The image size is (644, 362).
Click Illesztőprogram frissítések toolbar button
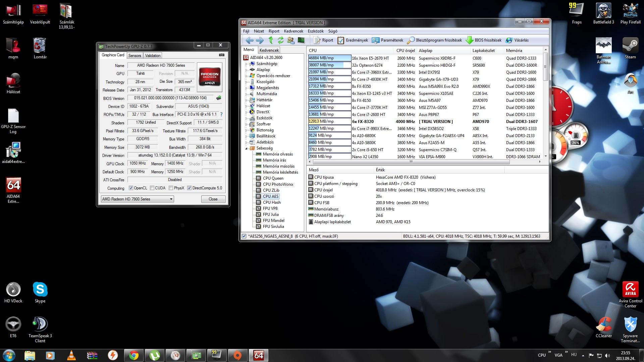(x=434, y=40)
